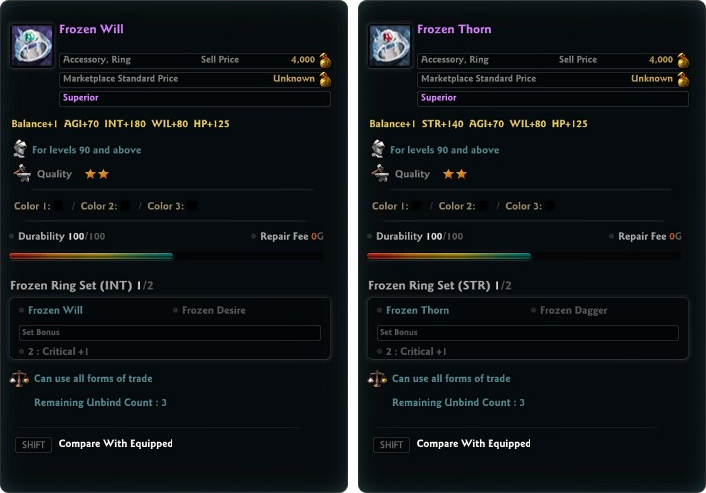706x493 pixels.
Task: Click gold pouch next to Frozen Thorn Unknown price
Action: [x=683, y=79]
